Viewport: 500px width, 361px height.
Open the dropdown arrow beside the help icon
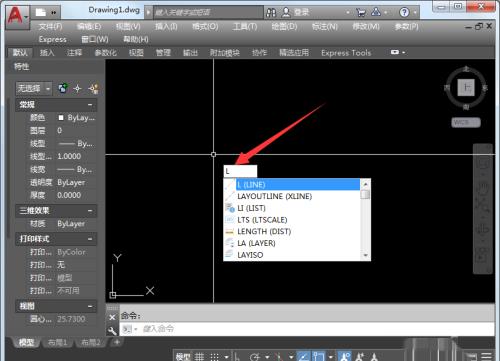[415, 13]
